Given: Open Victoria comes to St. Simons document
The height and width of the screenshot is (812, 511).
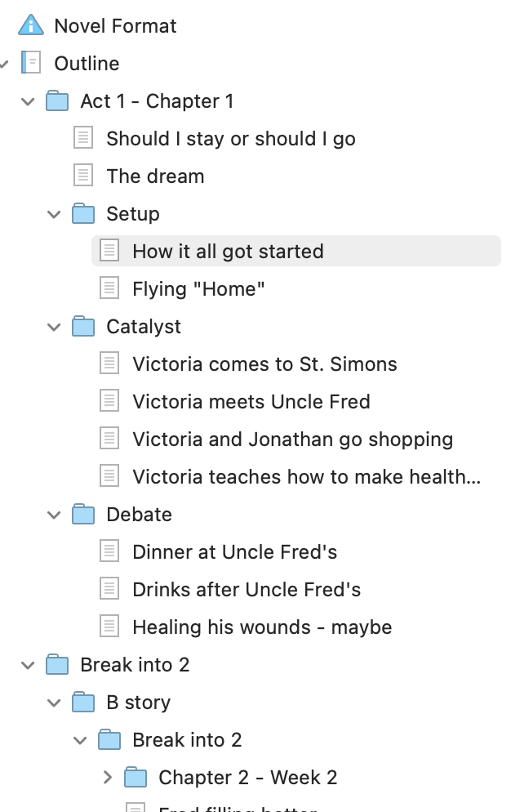Looking at the screenshot, I should pyautogui.click(x=264, y=364).
